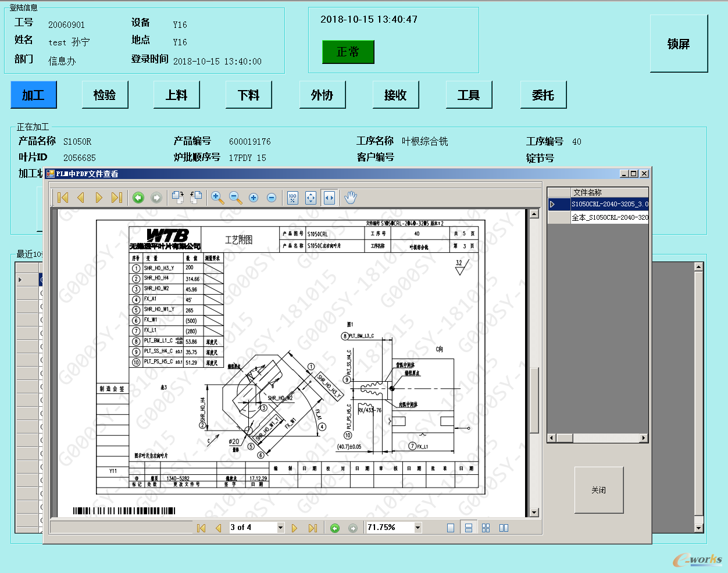Select file S1050CRL-2040-3205_3.0 in list

coord(609,204)
